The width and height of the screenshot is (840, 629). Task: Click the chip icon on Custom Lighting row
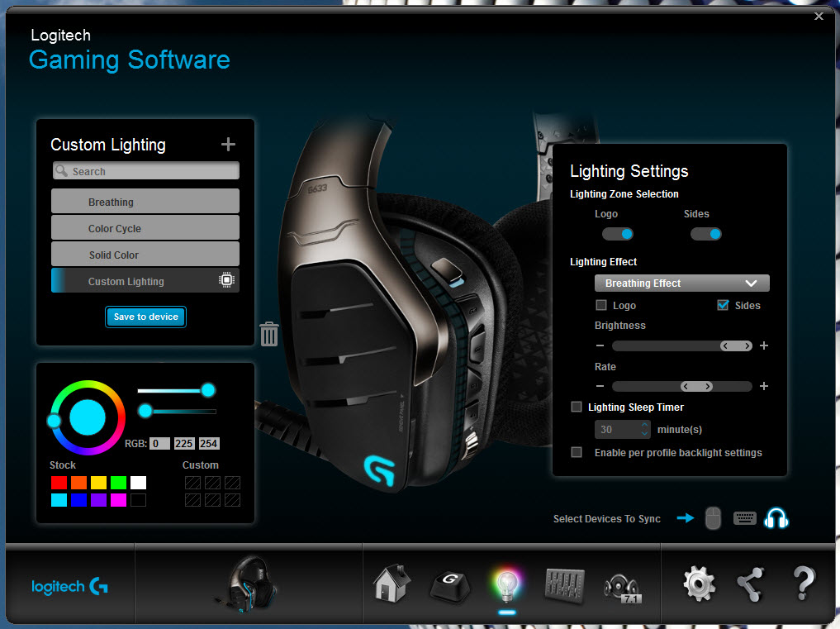(x=226, y=280)
